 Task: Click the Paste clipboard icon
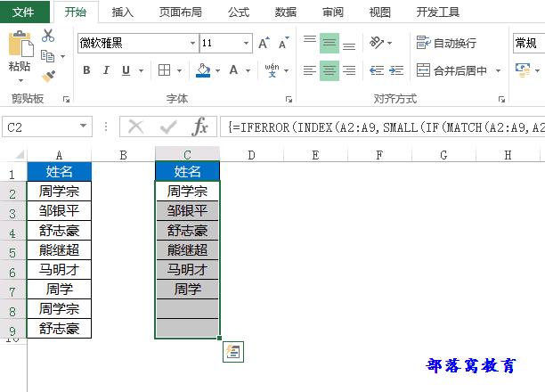[20, 44]
